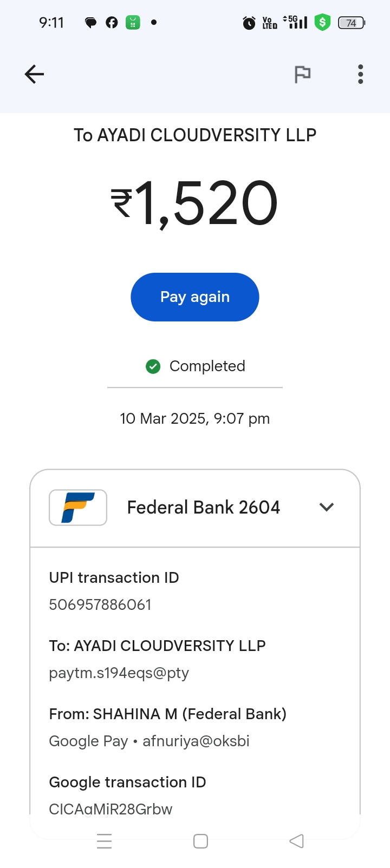Tap the battery indicator icon

pyautogui.click(x=352, y=23)
